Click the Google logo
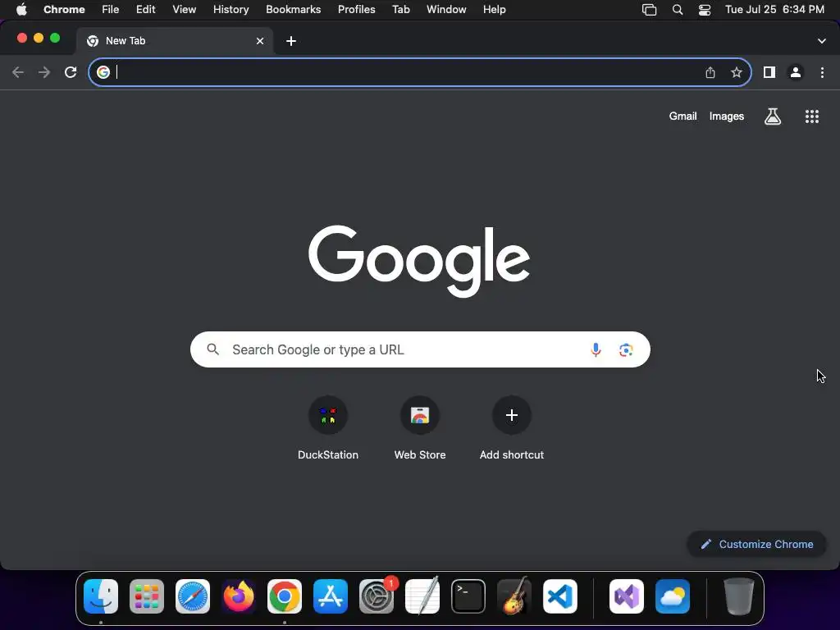Viewport: 840px width, 630px height. (x=419, y=261)
